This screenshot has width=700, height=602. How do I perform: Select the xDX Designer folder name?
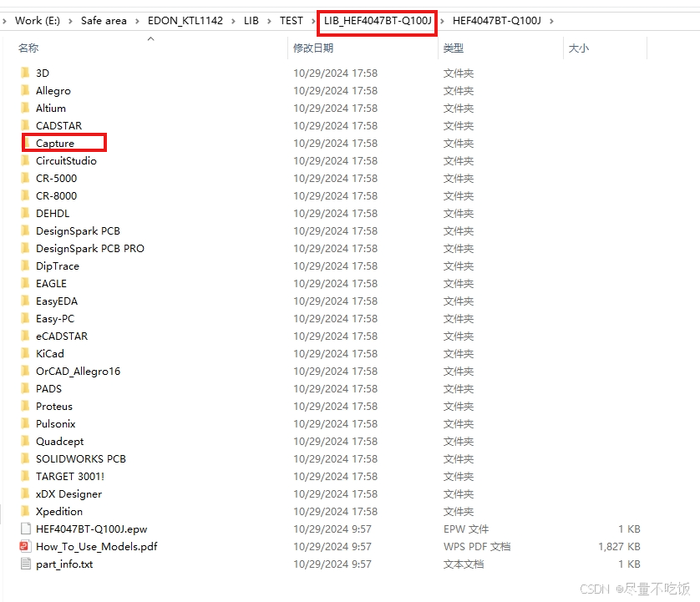coord(69,494)
